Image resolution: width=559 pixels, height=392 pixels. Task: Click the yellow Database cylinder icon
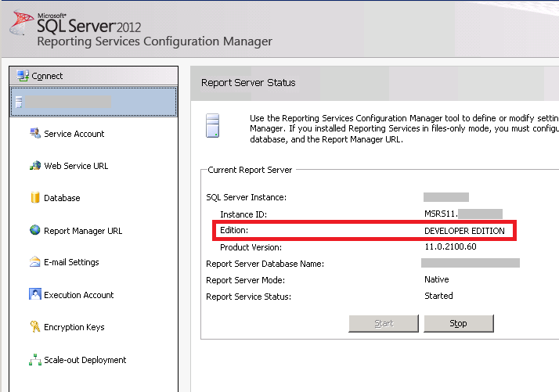pos(35,197)
